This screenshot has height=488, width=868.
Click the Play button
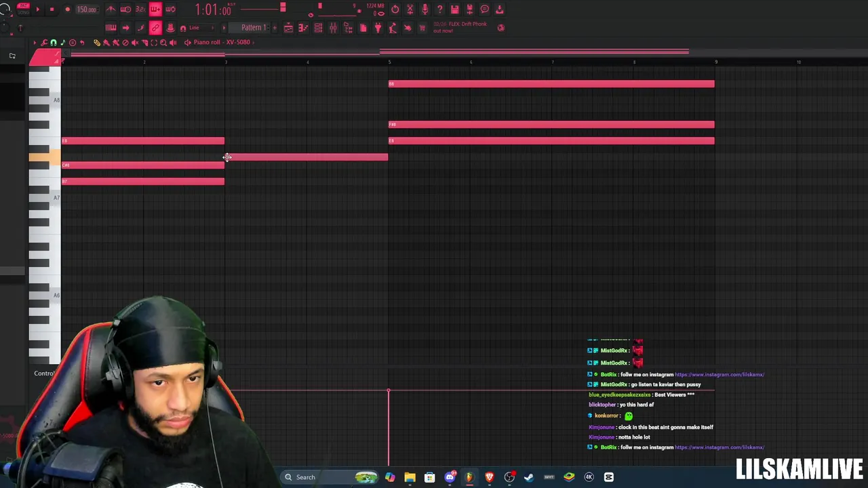point(37,9)
